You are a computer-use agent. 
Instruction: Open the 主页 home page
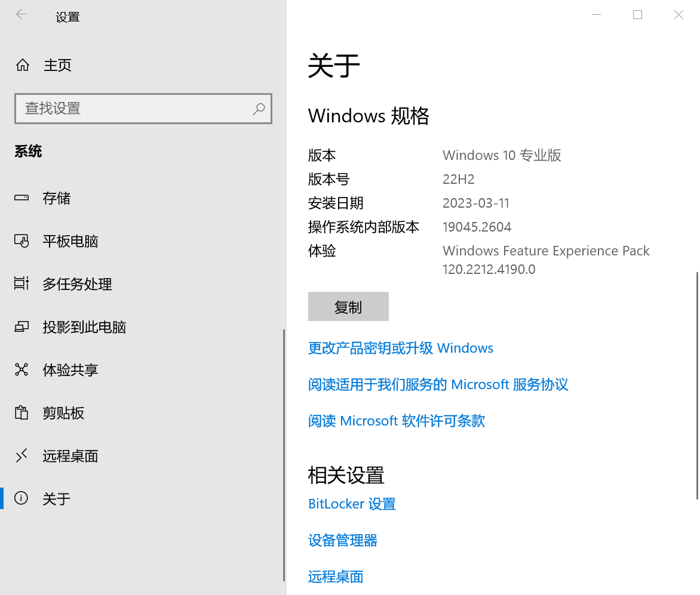click(x=143, y=65)
